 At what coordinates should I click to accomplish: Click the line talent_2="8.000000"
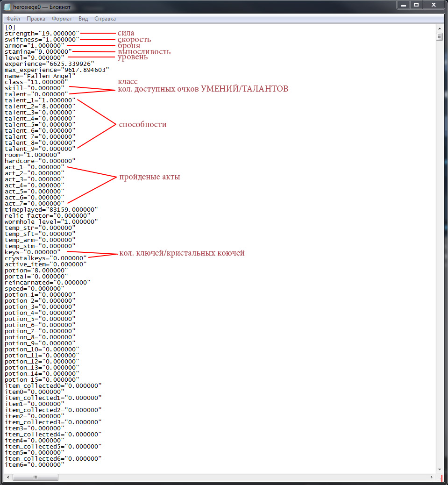(x=40, y=107)
